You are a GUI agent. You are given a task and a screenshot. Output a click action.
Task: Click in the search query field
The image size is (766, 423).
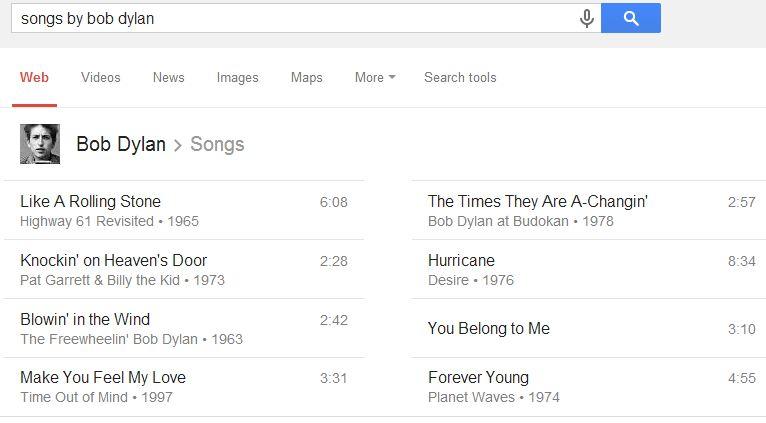point(290,18)
